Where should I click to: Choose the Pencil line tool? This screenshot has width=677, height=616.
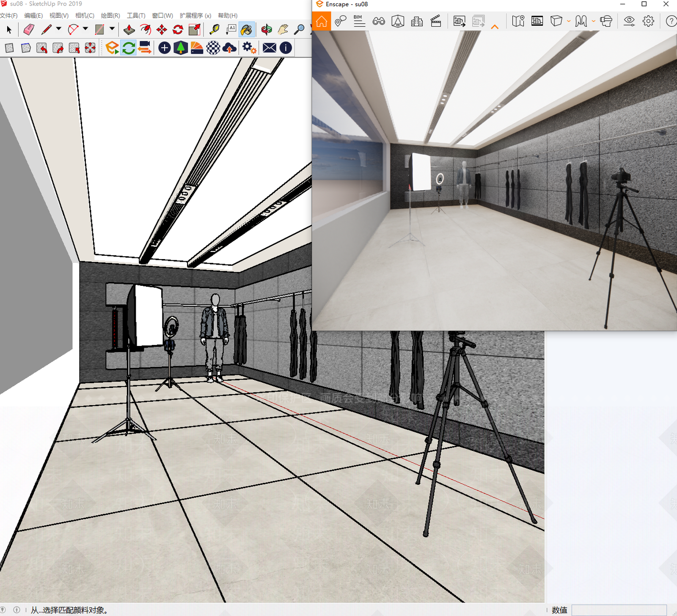click(x=47, y=30)
